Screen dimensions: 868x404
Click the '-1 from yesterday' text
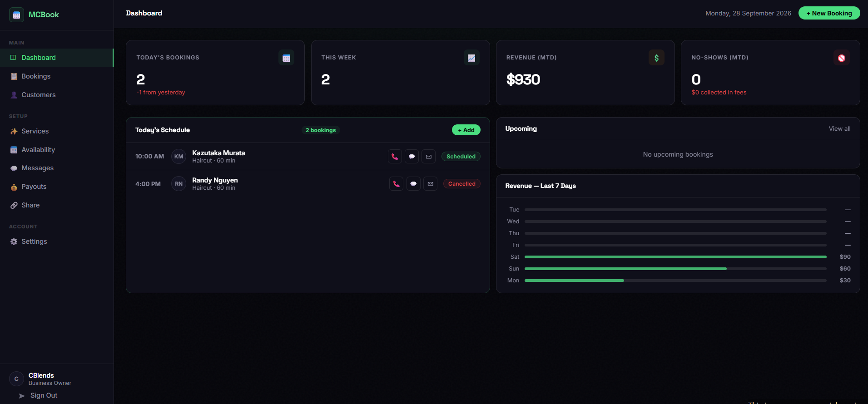pyautogui.click(x=161, y=93)
